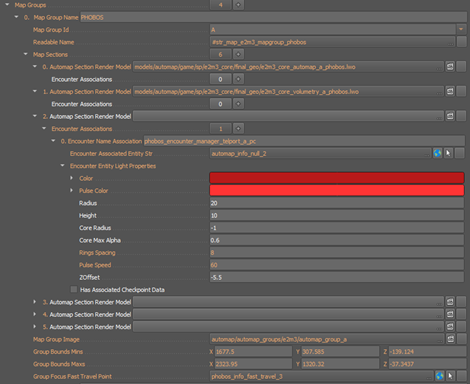Click the Map Sections count field showing 6

point(220,54)
